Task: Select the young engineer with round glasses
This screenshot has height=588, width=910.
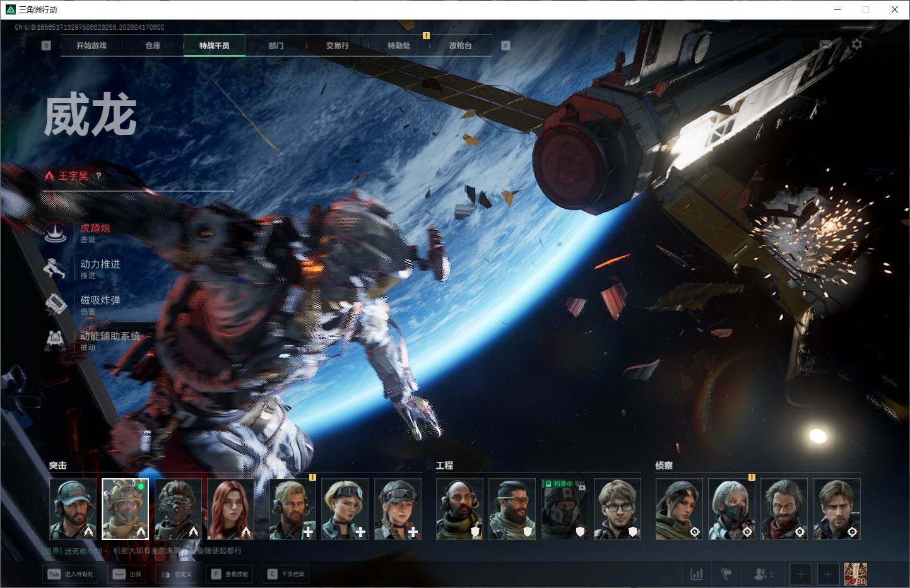Action: (617, 509)
